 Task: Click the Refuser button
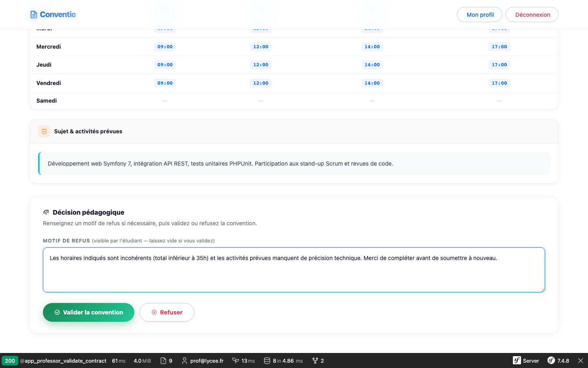(167, 312)
